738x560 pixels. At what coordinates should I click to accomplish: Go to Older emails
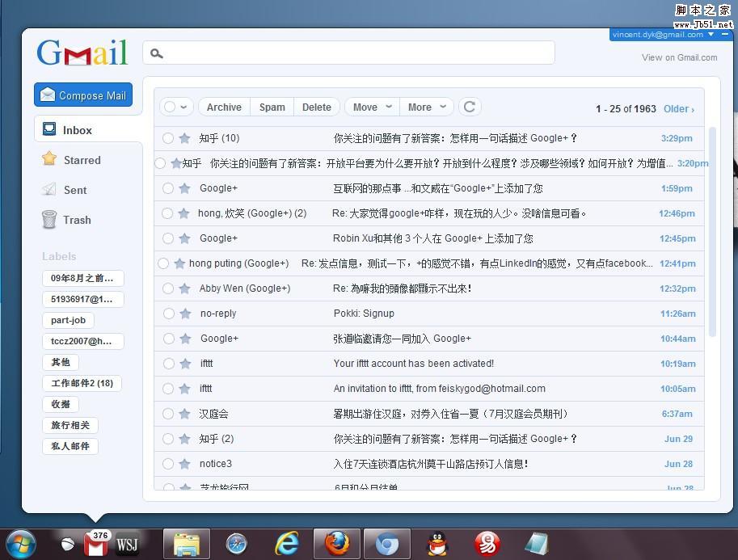click(679, 109)
